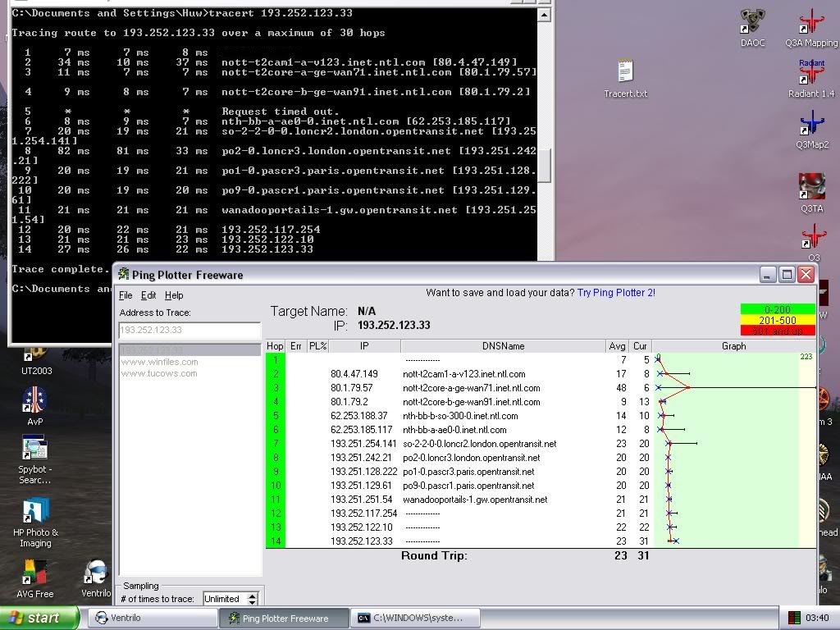The image size is (840, 630).
Task: Click the Address to Trace input field
Action: point(189,330)
